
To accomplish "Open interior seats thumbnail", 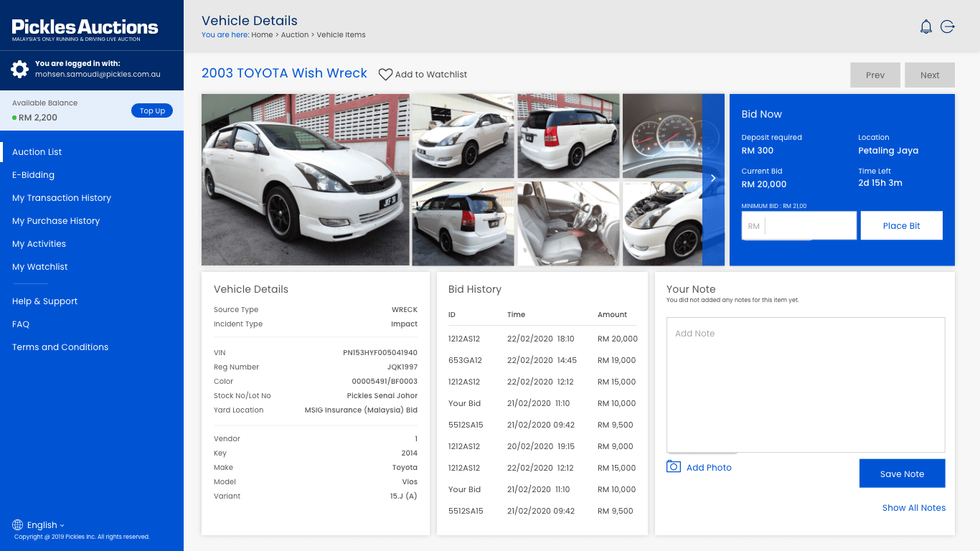I will click(568, 223).
